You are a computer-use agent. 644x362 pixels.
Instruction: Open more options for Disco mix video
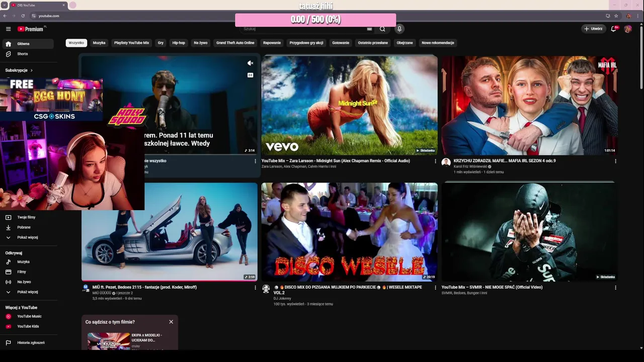click(x=435, y=288)
